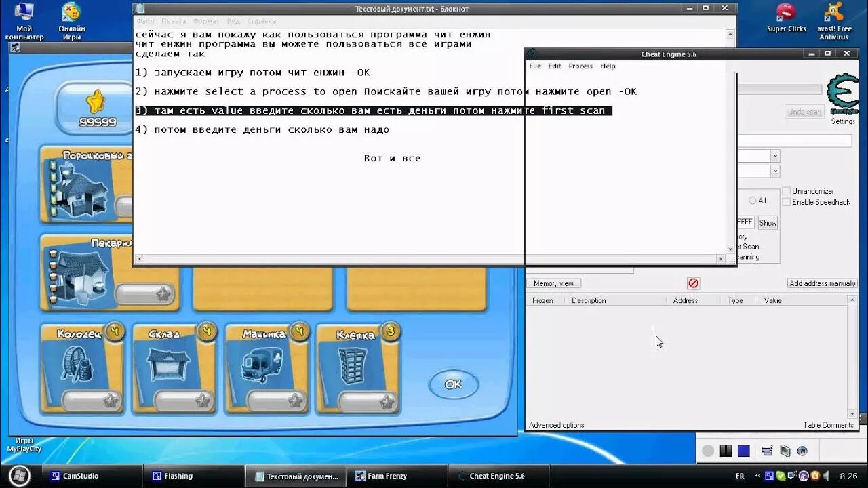Click the Cheat Engine logo above Settings

point(843,94)
